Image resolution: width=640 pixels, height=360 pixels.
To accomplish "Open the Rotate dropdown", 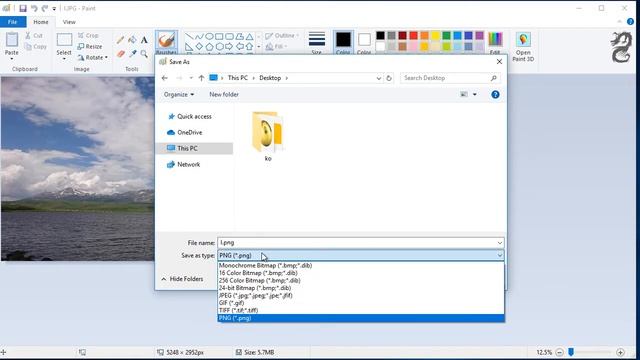I will [x=93, y=58].
